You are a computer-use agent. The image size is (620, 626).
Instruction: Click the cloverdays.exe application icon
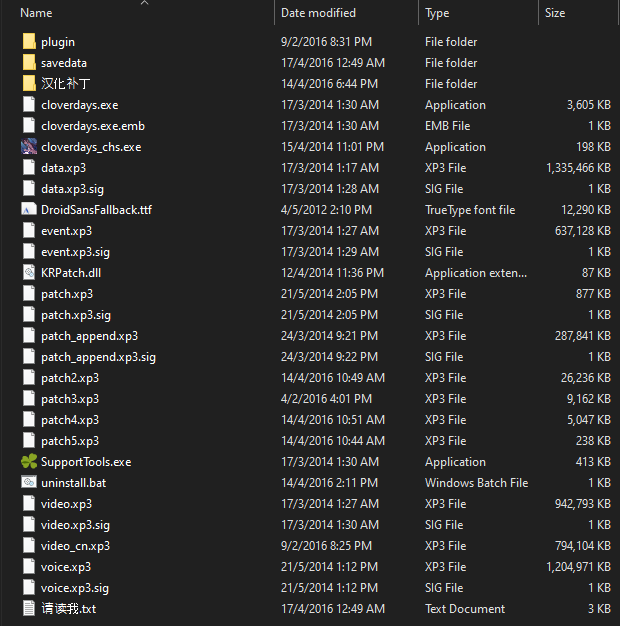pos(28,105)
